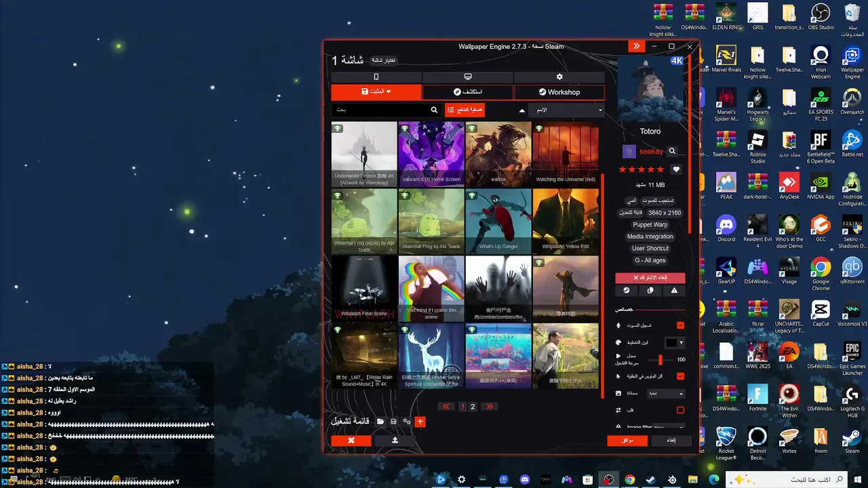Open Fortnite desktop shortcut
Screen dimensions: 868x488
pyautogui.click(x=757, y=398)
